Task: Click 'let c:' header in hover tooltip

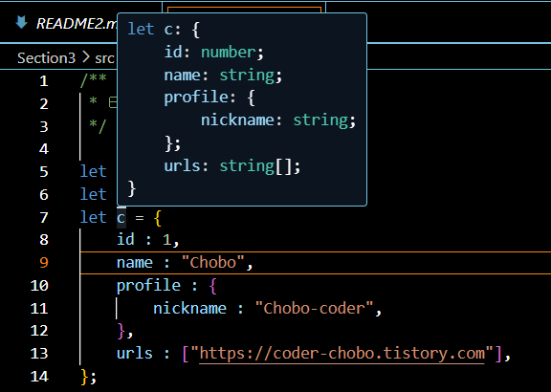Action: tap(154, 29)
